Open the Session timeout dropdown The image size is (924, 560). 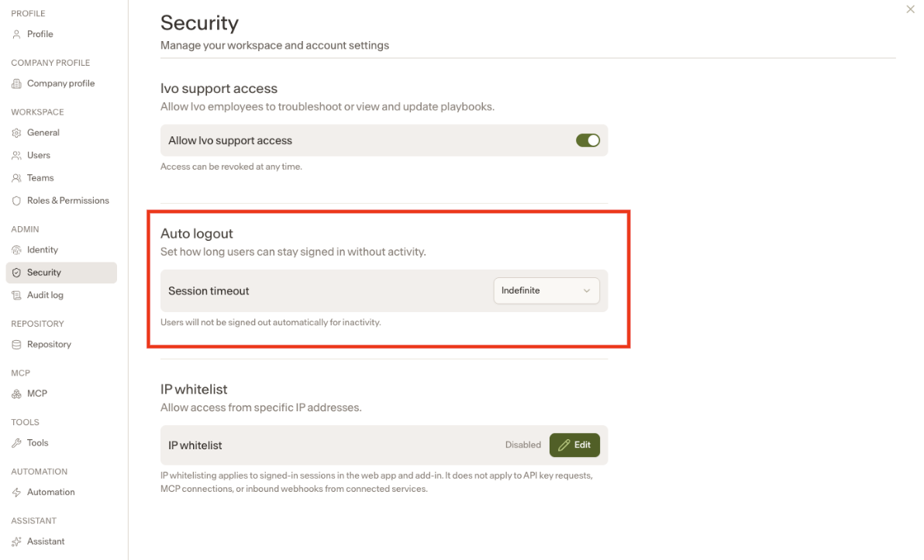tap(546, 291)
